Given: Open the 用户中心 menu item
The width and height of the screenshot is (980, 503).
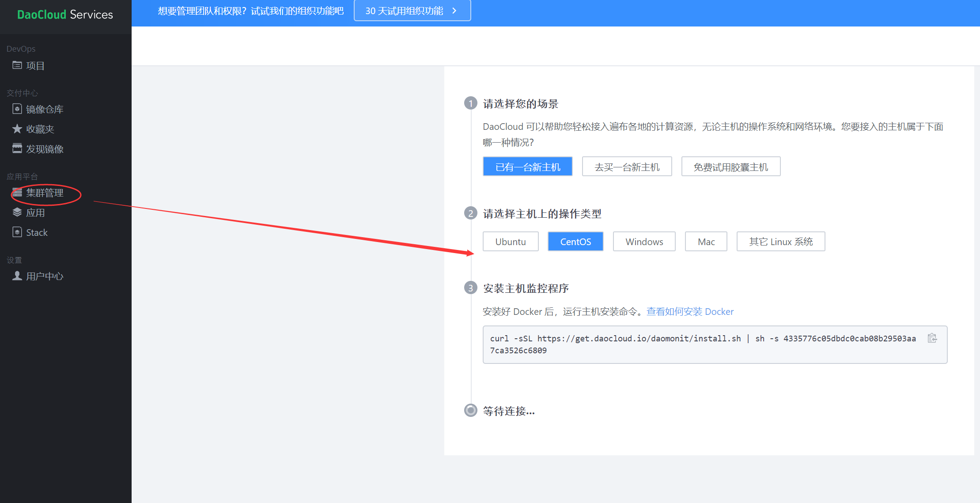Looking at the screenshot, I should (45, 276).
